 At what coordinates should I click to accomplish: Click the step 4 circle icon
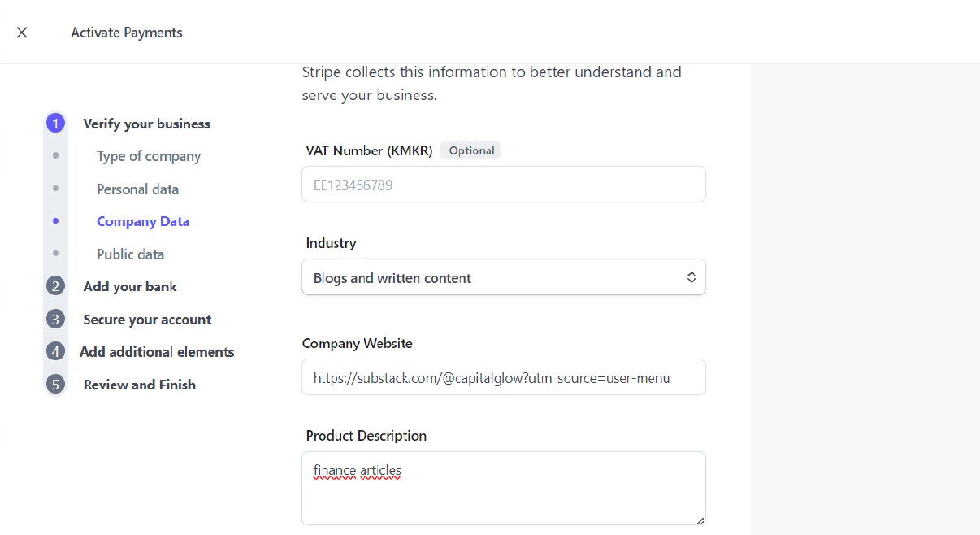click(55, 352)
